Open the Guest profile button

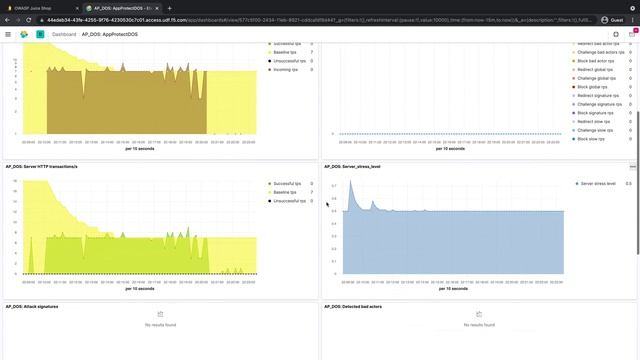point(612,20)
